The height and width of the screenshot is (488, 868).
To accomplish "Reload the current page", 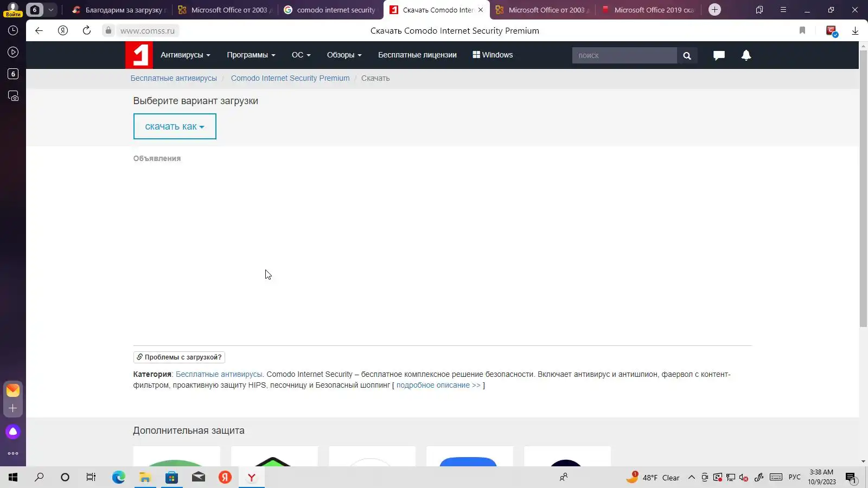I will [x=87, y=30].
